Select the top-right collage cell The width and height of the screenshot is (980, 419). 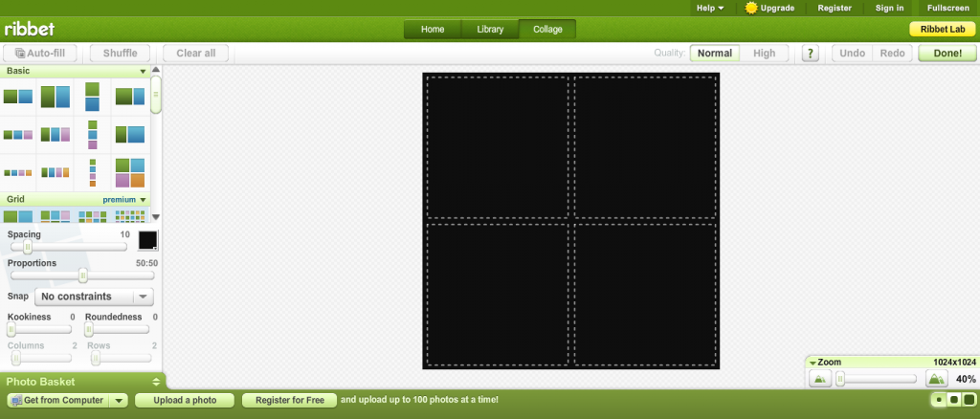[645, 147]
